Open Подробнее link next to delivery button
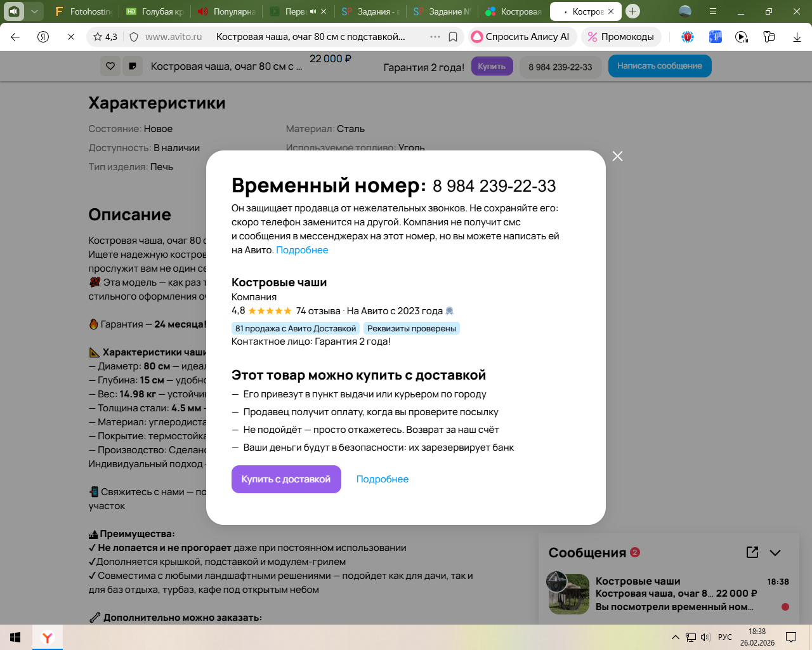Image resolution: width=812 pixels, height=650 pixels. 382,479
